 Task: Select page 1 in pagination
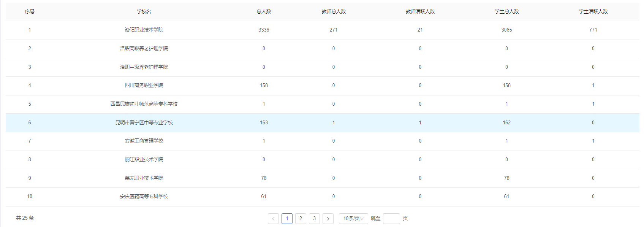pos(287,219)
